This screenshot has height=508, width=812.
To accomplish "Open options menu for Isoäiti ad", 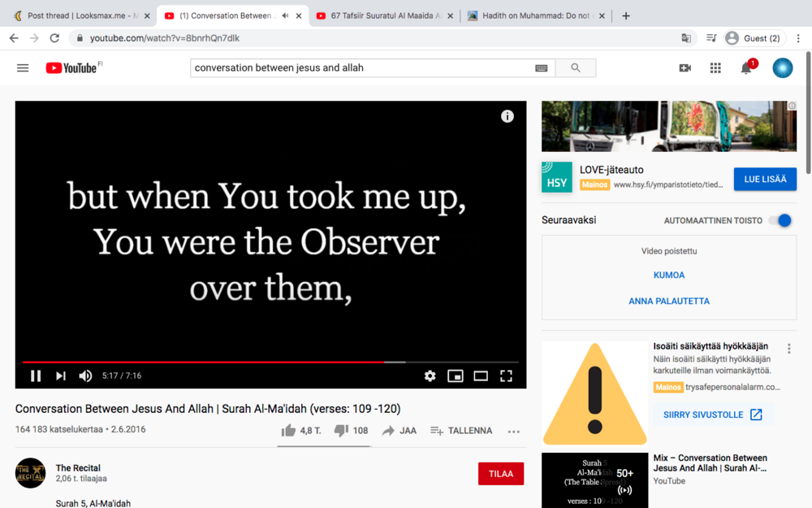I will tap(788, 349).
